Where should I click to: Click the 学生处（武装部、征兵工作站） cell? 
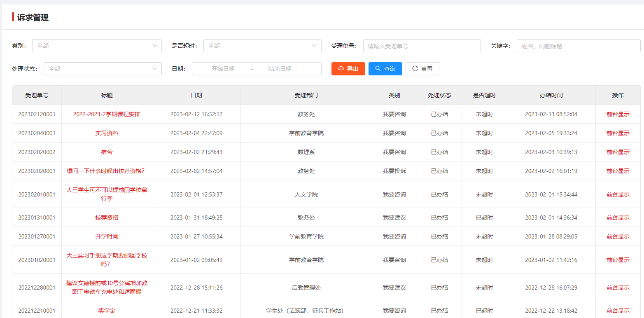[x=306, y=311]
